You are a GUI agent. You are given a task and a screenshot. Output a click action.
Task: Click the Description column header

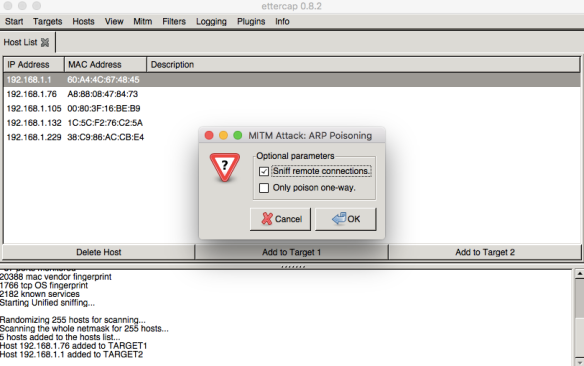[363, 64]
